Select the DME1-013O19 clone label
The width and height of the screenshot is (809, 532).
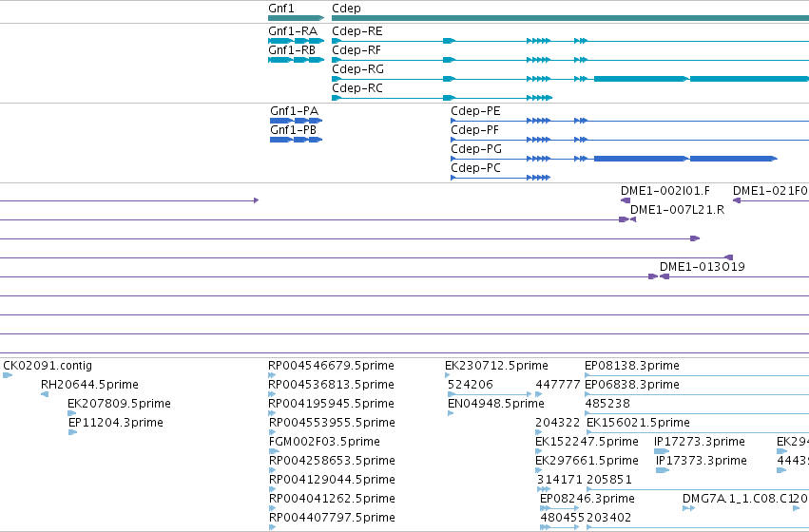[x=703, y=267]
